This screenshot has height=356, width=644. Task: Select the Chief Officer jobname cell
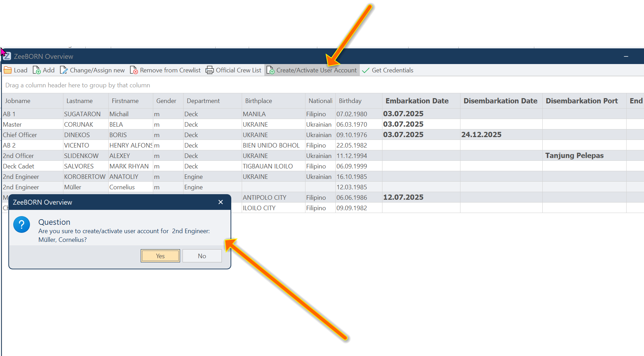pyautogui.click(x=32, y=135)
